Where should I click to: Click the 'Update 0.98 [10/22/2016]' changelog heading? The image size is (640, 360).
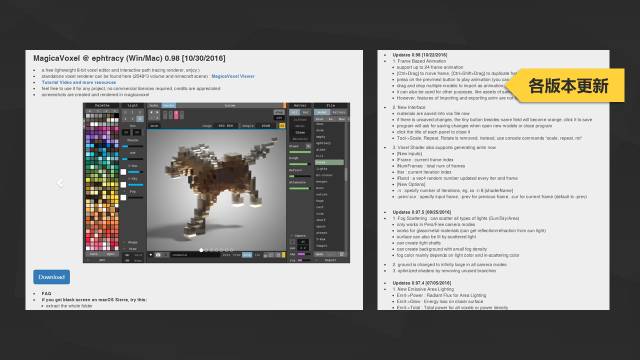[x=420, y=55]
